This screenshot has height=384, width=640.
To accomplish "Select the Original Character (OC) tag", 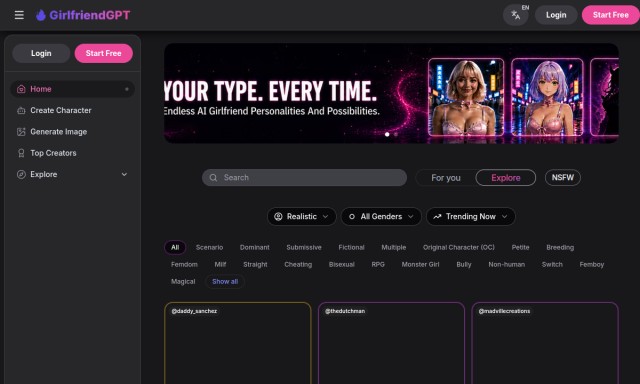I will (x=459, y=247).
